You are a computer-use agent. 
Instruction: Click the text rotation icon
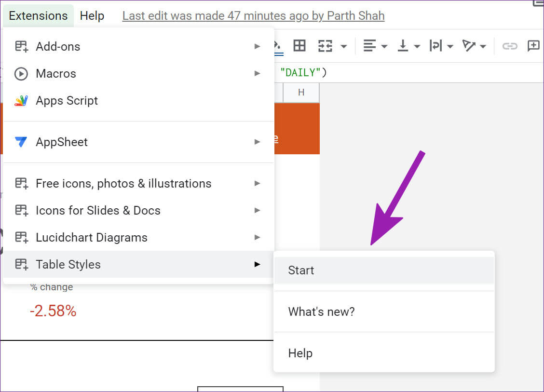tap(469, 46)
